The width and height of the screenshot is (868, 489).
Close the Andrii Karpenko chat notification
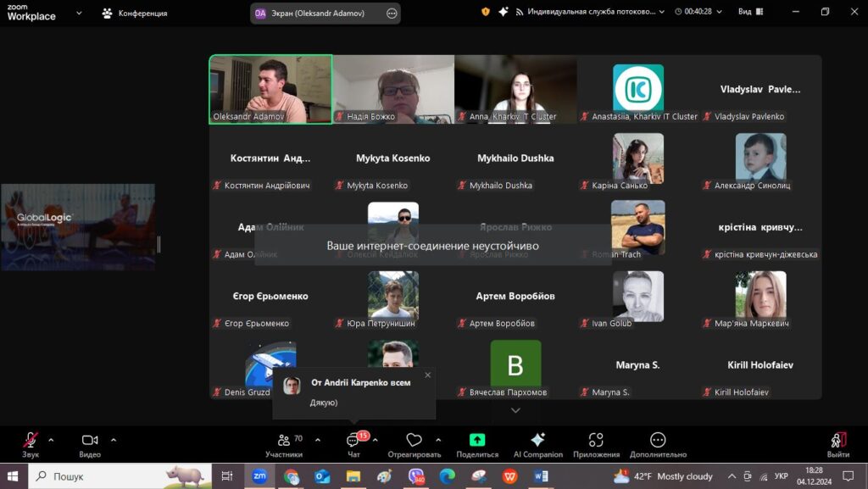tap(427, 375)
